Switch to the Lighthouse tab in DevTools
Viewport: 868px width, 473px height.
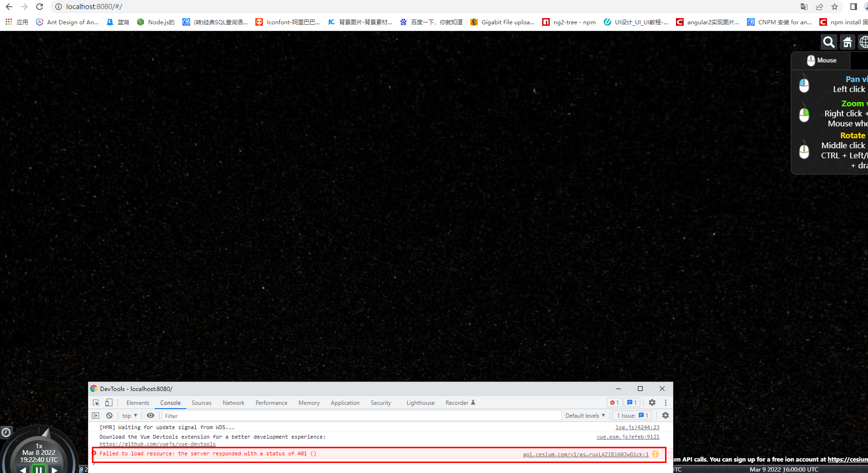[421, 403]
